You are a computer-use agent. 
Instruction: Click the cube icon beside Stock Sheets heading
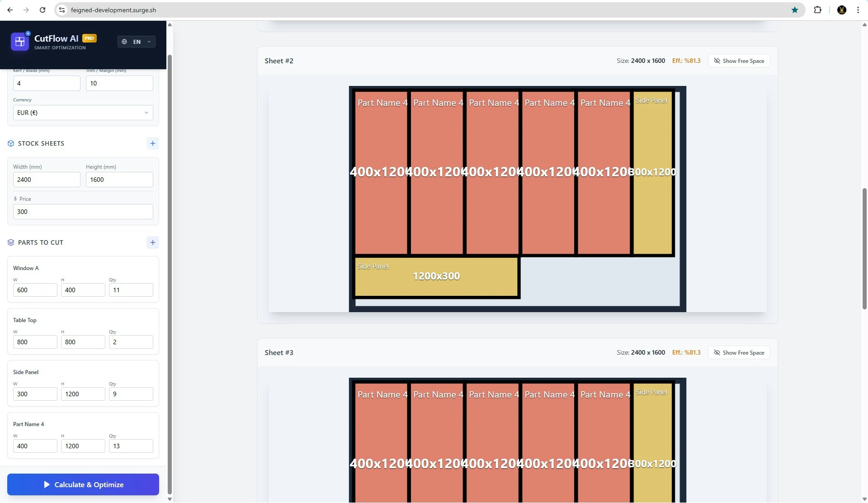10,143
